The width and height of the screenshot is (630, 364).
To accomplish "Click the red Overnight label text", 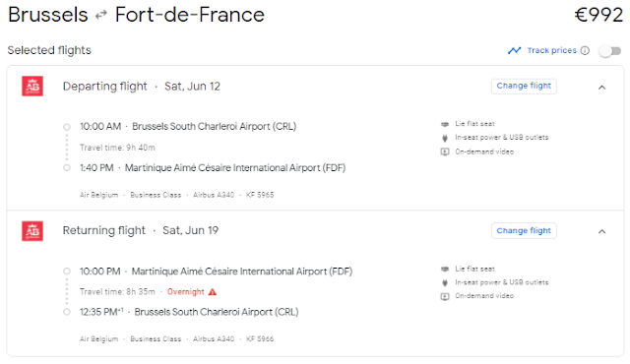I will click(186, 292).
